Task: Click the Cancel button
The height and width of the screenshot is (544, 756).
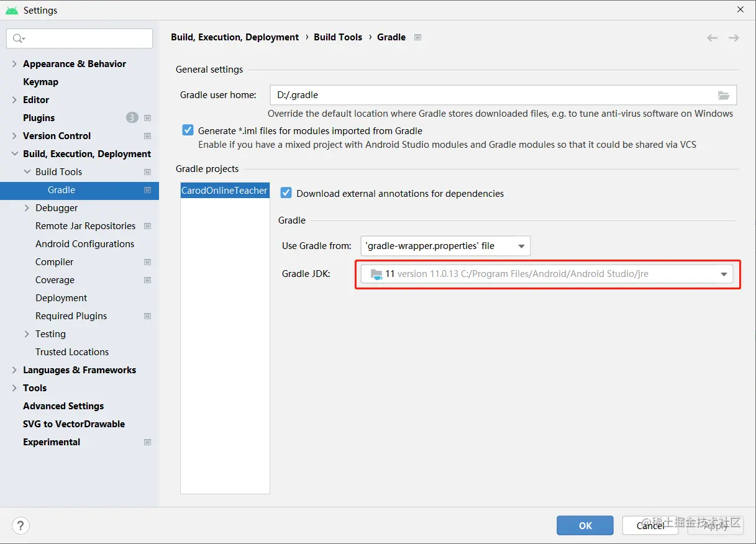Action: click(x=650, y=525)
